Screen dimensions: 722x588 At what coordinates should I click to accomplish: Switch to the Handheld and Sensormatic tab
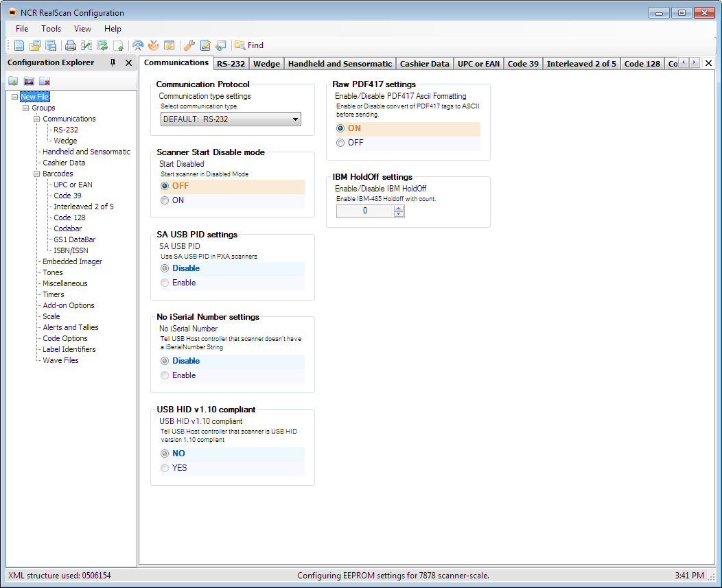pos(340,64)
